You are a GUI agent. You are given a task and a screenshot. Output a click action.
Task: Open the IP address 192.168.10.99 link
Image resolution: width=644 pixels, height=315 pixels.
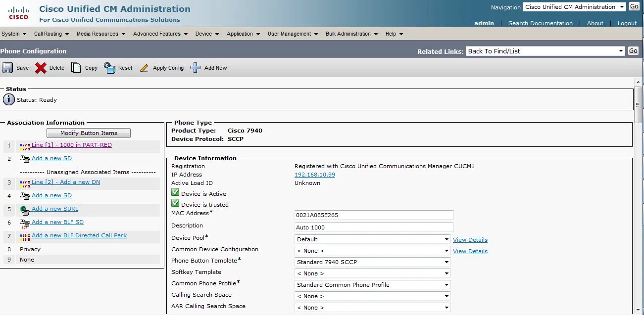pyautogui.click(x=315, y=175)
